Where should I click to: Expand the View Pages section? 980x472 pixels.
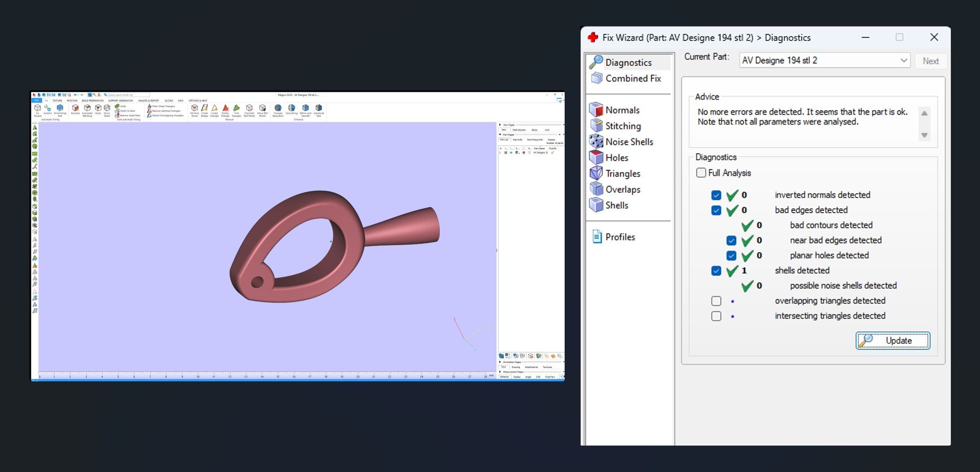(x=500, y=125)
